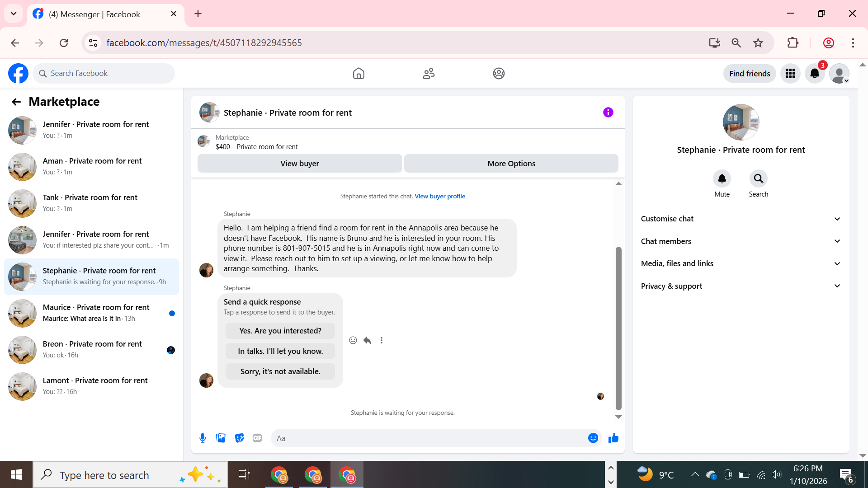Open the sticker picker icon

click(239, 438)
